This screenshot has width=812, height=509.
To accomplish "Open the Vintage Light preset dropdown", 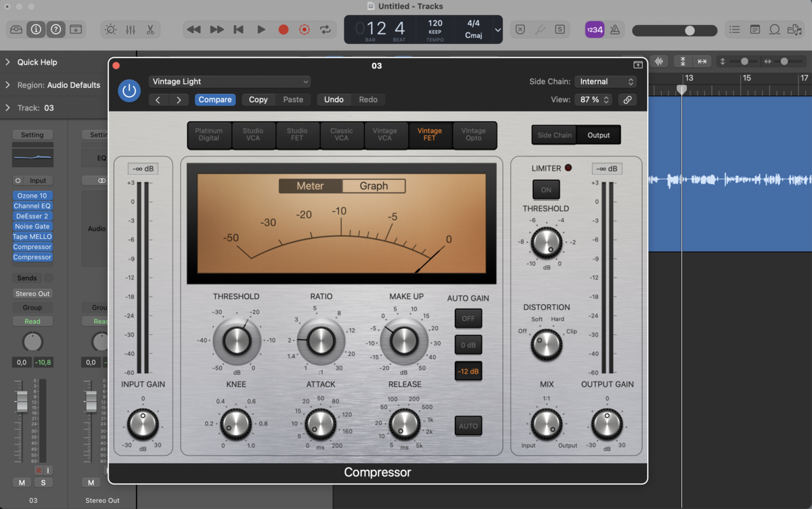I will coord(230,81).
